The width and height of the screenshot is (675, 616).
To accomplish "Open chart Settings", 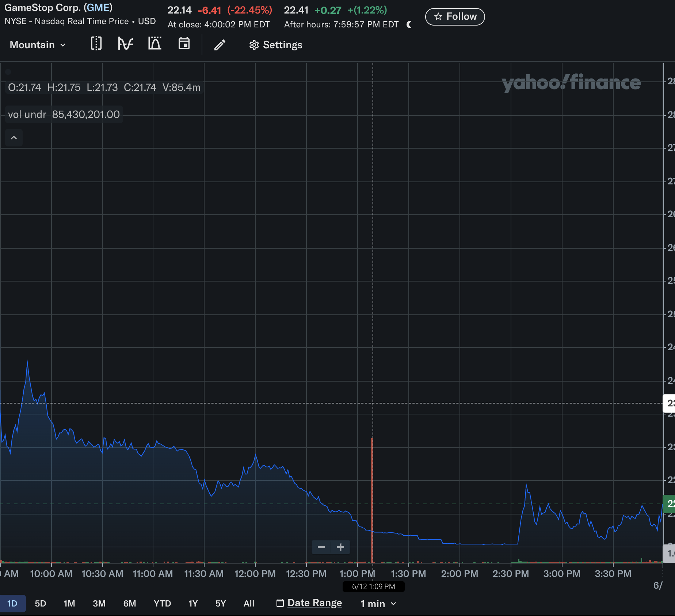I will pos(276,45).
